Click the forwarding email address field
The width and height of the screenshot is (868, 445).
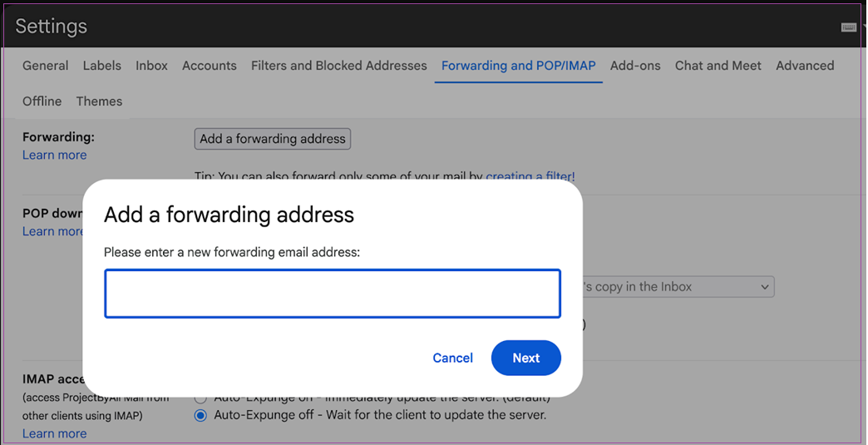[x=332, y=294]
